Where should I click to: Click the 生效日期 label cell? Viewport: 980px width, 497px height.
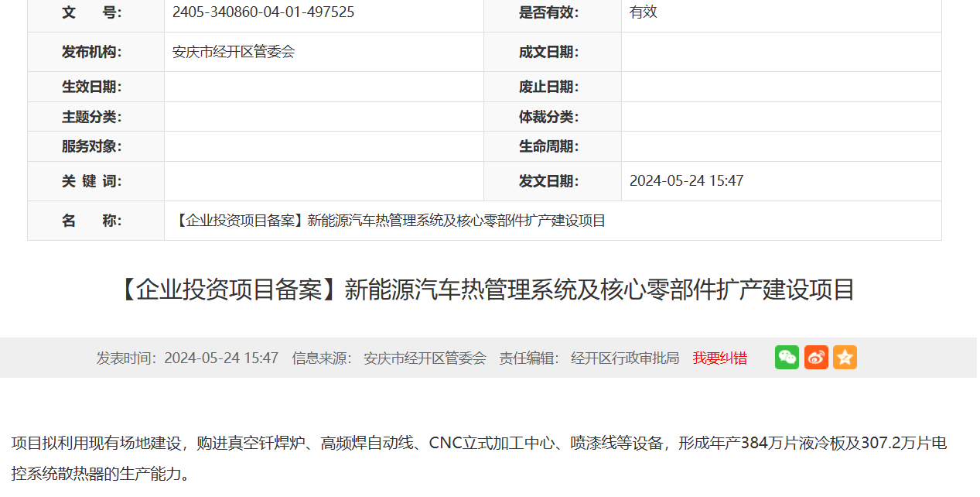[92, 87]
